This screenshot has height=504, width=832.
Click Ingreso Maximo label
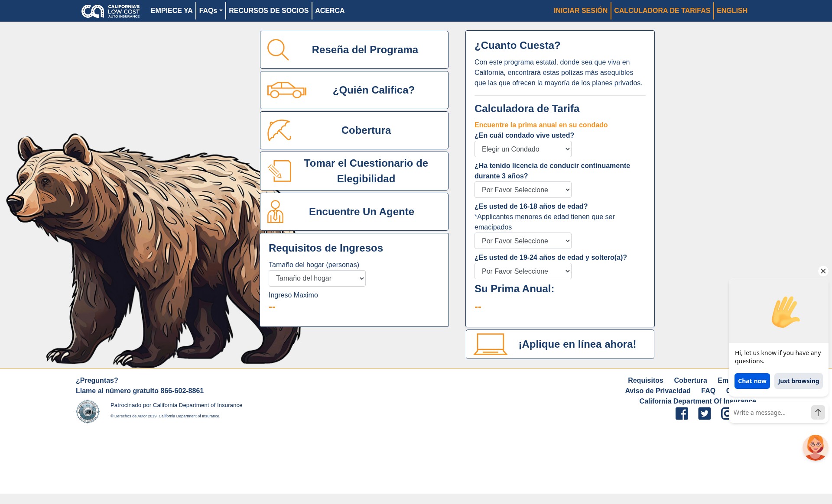click(293, 295)
